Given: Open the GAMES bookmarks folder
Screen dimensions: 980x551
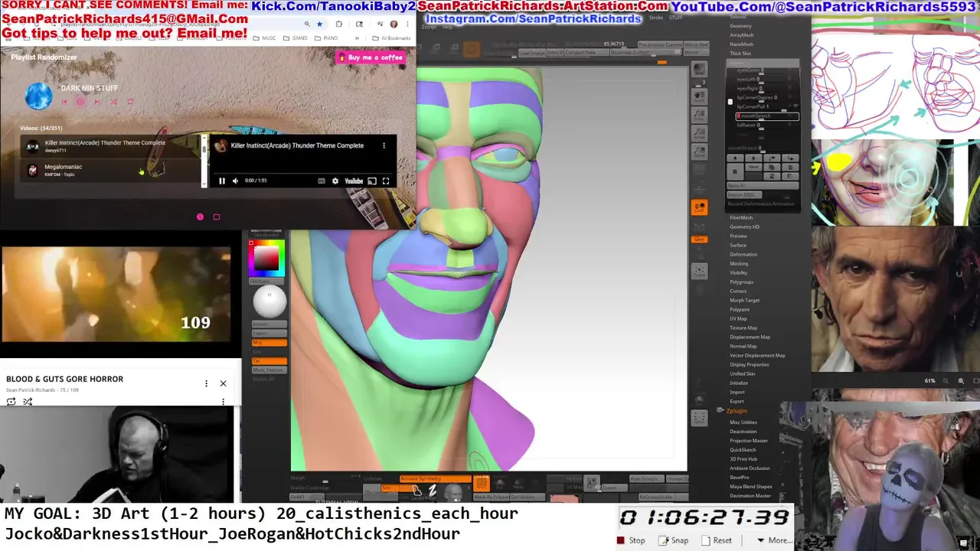Looking at the screenshot, I should (296, 38).
